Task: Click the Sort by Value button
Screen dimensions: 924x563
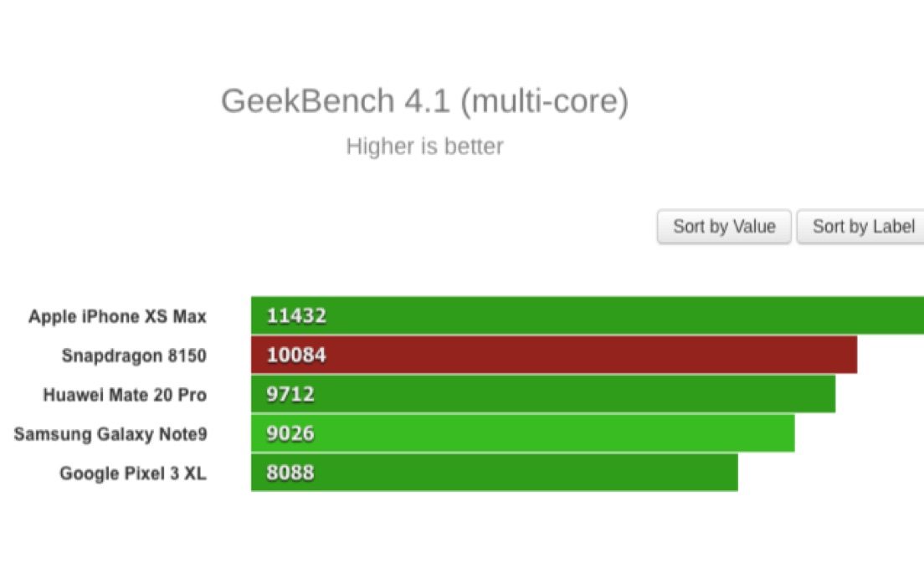Action: click(724, 227)
